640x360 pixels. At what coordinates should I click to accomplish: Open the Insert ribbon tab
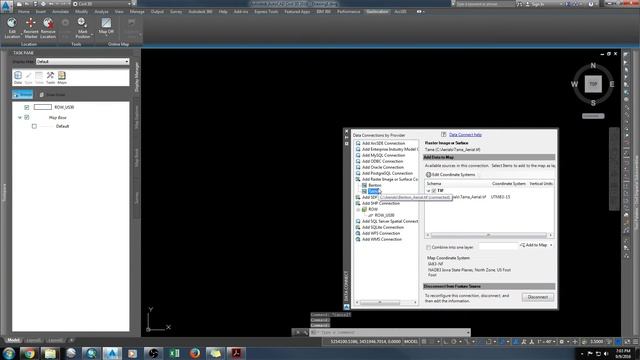[x=41, y=11]
